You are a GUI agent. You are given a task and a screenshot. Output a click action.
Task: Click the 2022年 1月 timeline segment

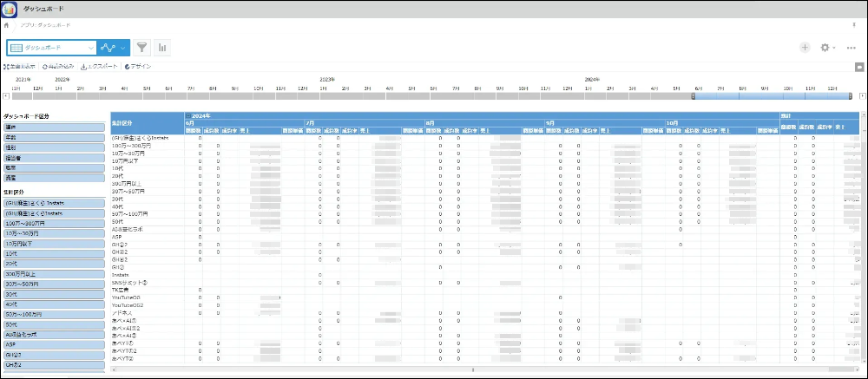click(66, 95)
